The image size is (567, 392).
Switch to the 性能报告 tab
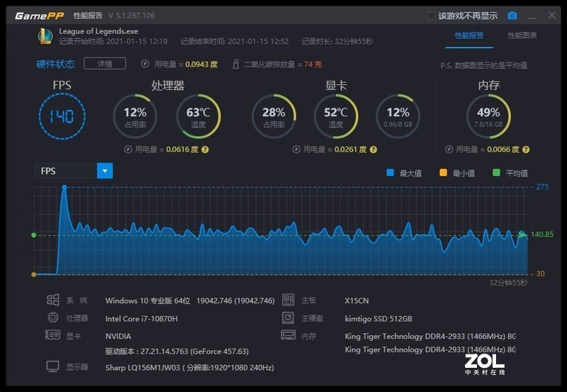point(469,35)
